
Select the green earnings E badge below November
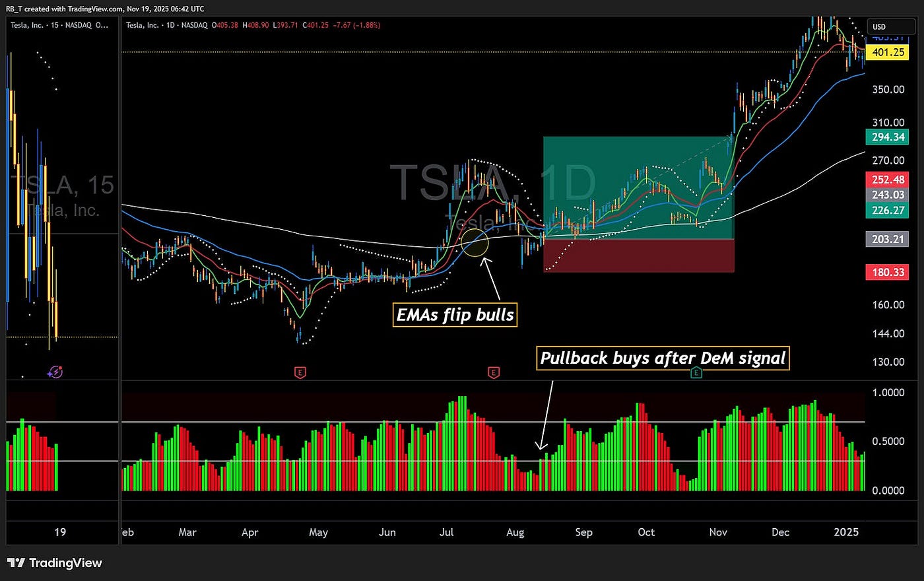[696, 372]
